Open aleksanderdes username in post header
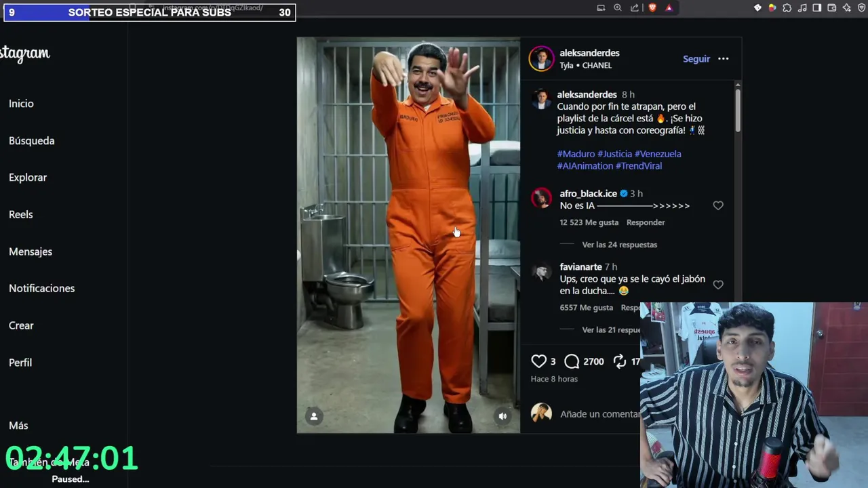Image resolution: width=868 pixels, height=488 pixels. pyautogui.click(x=589, y=53)
